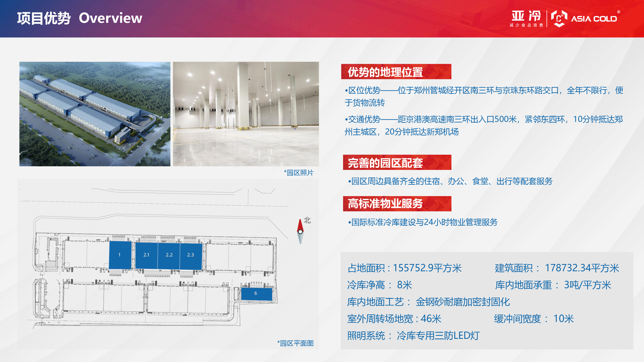Click the *园区平面图 caption
The height and width of the screenshot is (362, 644).
coord(295,343)
